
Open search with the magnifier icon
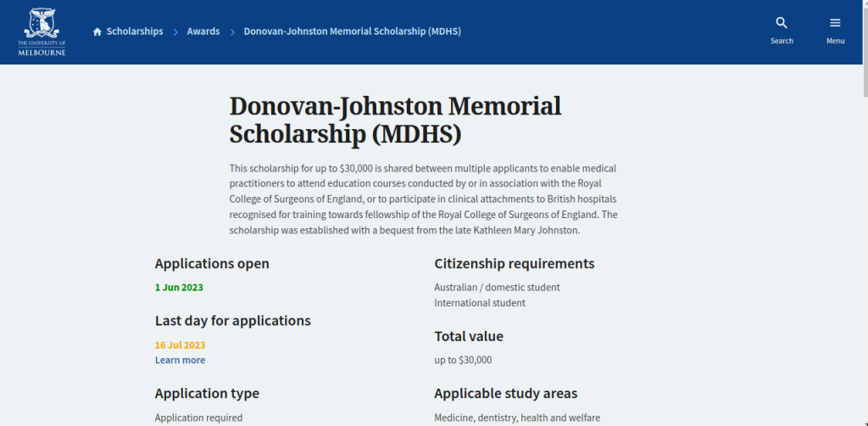click(782, 24)
